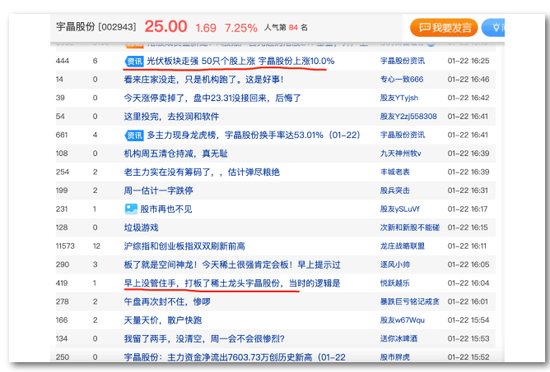Open author profile 专心一致666
The image size is (550, 372).
tap(402, 80)
